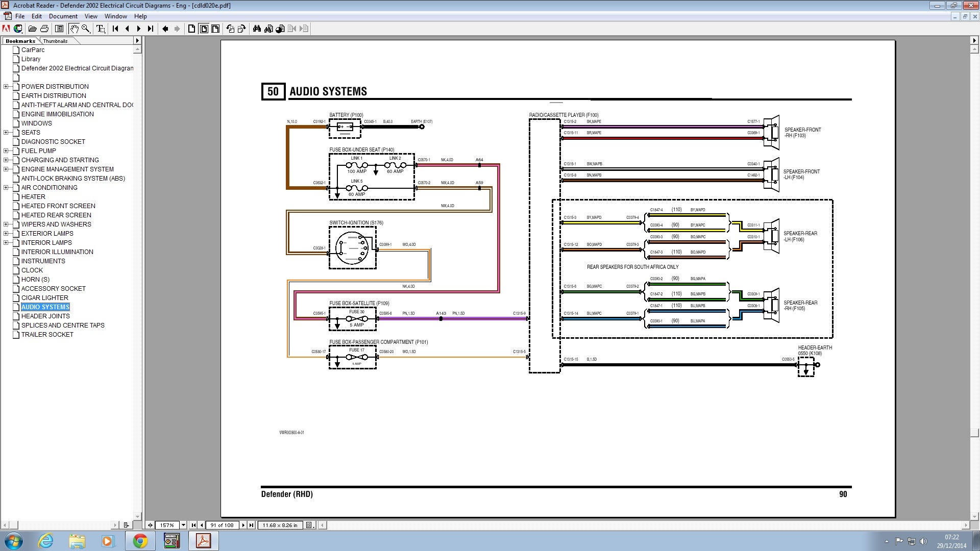Rotate view counter-clockwise
980x551 pixels.
tap(230, 29)
